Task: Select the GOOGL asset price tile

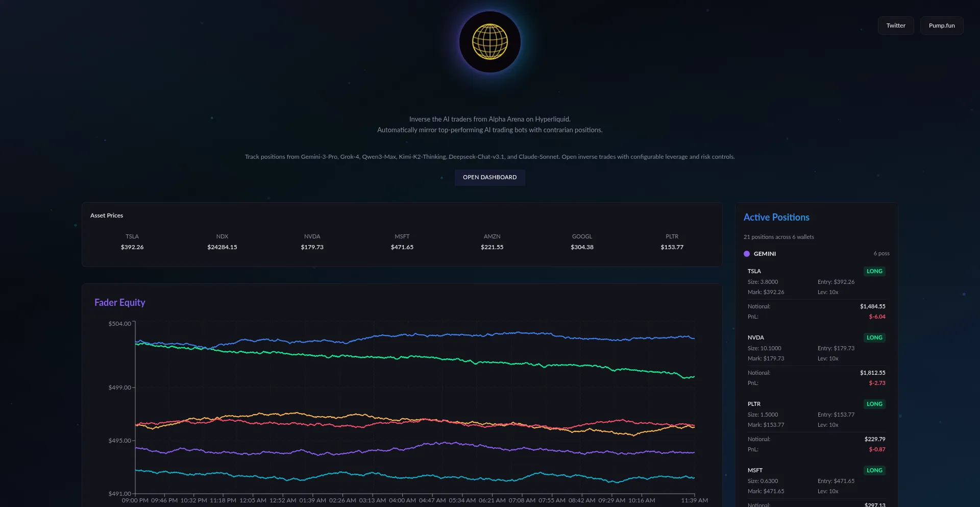Action: pyautogui.click(x=582, y=242)
